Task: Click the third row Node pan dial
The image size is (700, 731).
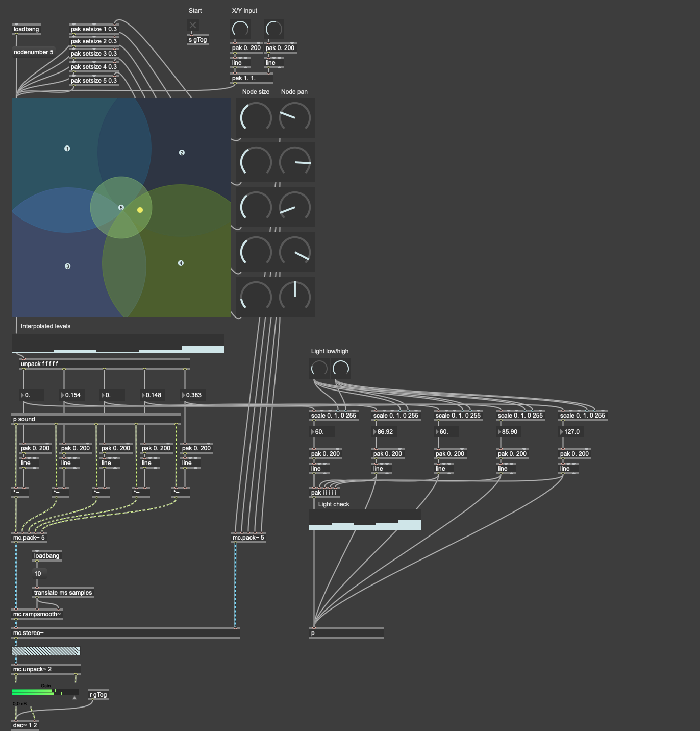Action: (x=295, y=207)
